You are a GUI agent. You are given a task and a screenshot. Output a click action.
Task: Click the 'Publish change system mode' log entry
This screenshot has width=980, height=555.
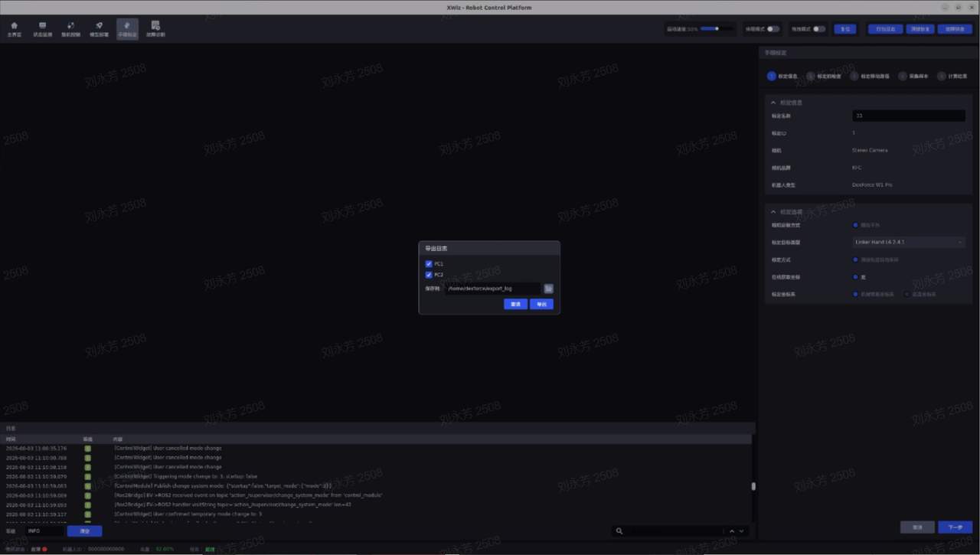tap(223, 486)
